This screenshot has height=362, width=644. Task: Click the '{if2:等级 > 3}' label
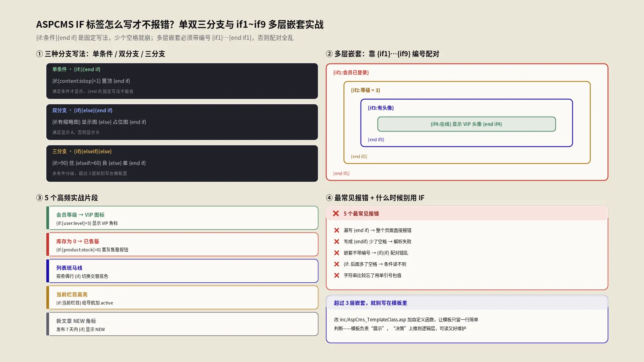pyautogui.click(x=365, y=90)
